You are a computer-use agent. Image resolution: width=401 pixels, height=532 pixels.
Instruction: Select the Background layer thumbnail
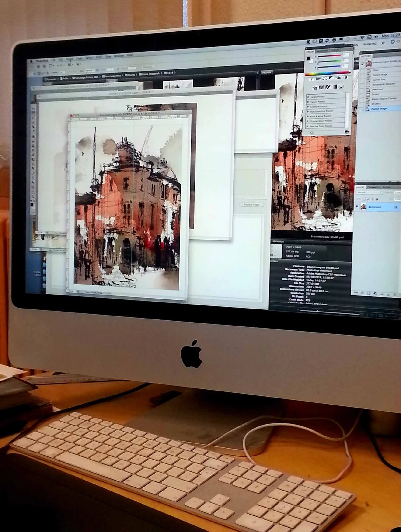tap(363, 207)
